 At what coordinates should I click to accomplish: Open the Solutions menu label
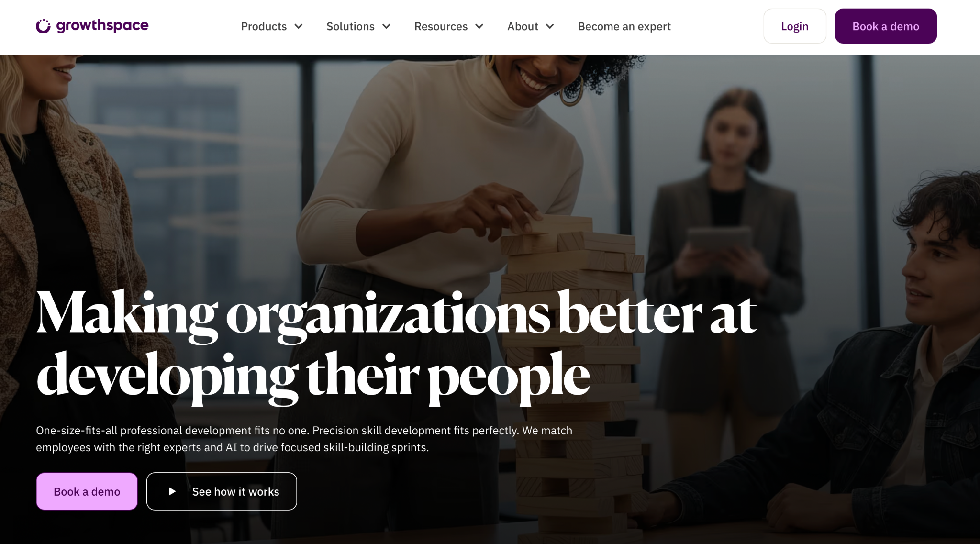click(350, 26)
